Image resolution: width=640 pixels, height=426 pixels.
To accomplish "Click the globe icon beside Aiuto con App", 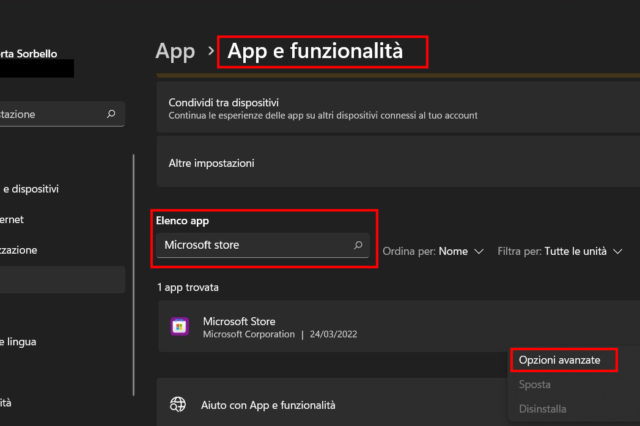I will click(178, 405).
